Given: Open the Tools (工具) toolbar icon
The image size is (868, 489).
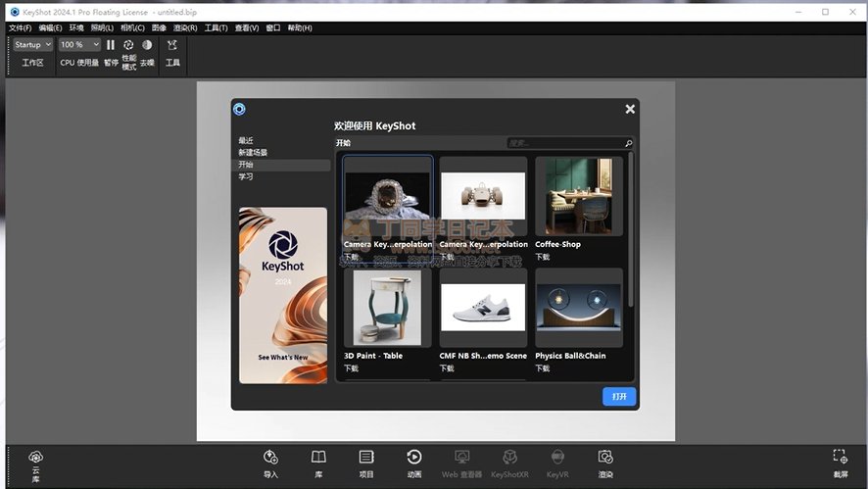Looking at the screenshot, I should point(172,45).
